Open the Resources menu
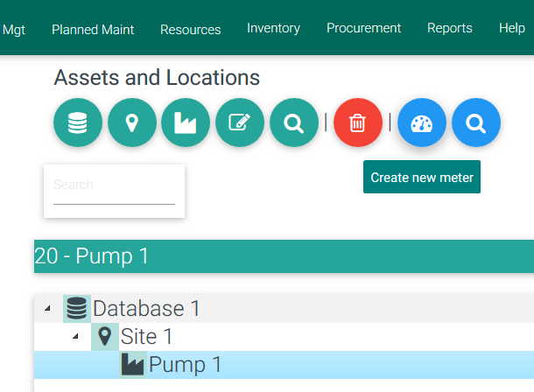This screenshot has width=534, height=392. coord(190,29)
